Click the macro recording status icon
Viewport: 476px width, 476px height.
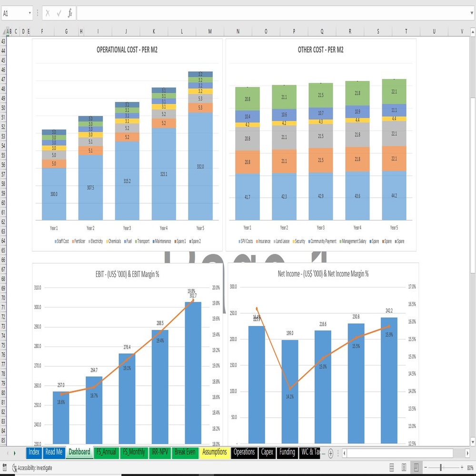(4, 467)
